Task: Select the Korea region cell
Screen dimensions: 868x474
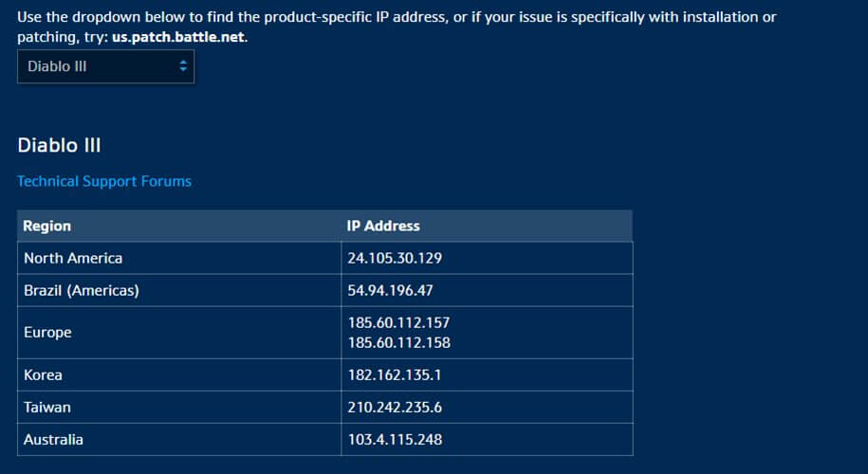Action: click(x=44, y=375)
